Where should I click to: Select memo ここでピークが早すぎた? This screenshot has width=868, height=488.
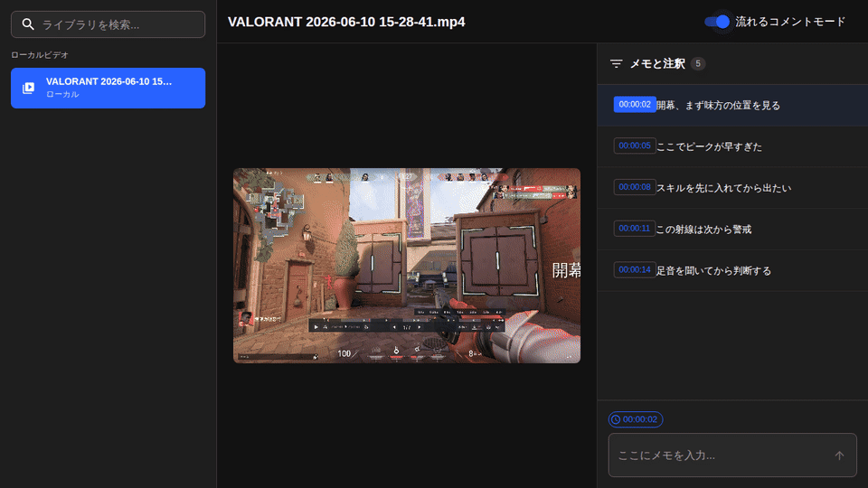(709, 146)
